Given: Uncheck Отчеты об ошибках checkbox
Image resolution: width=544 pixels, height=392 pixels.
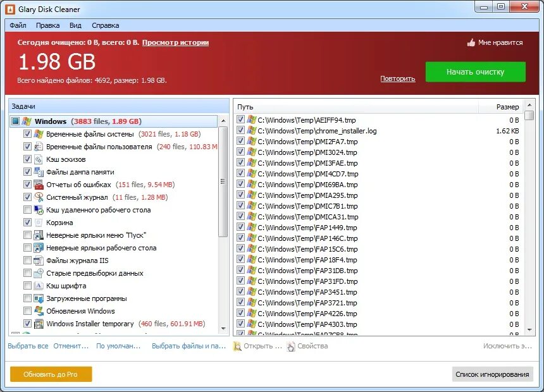Looking at the screenshot, I should click(x=27, y=185).
